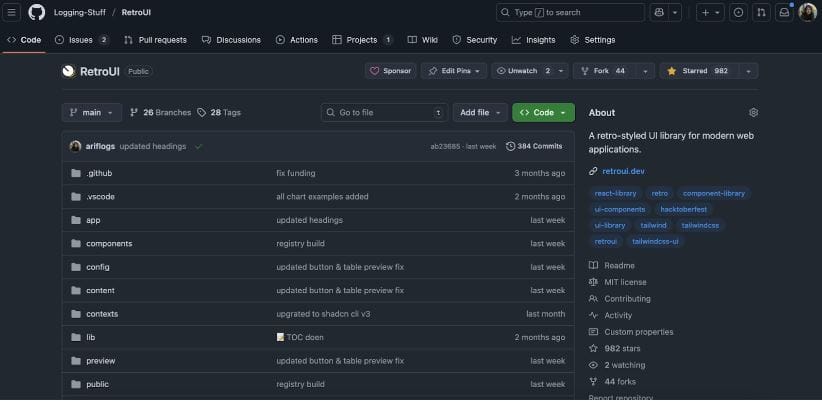This screenshot has height=402, width=822.
Task: Open the Wiki tab
Action: tap(423, 40)
